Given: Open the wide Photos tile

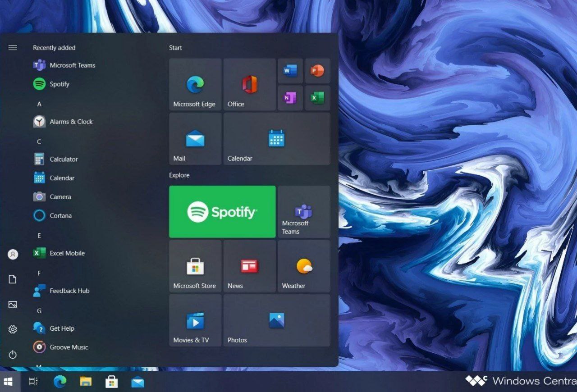Looking at the screenshot, I should click(277, 320).
